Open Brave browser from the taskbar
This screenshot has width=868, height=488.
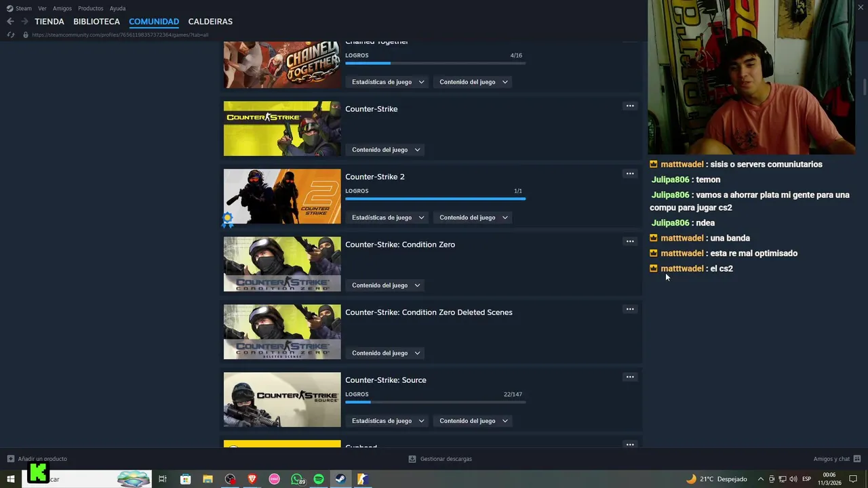point(252,479)
